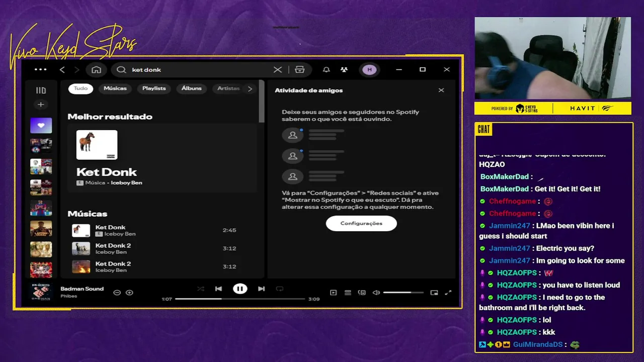Clear the search query with the X

278,70
